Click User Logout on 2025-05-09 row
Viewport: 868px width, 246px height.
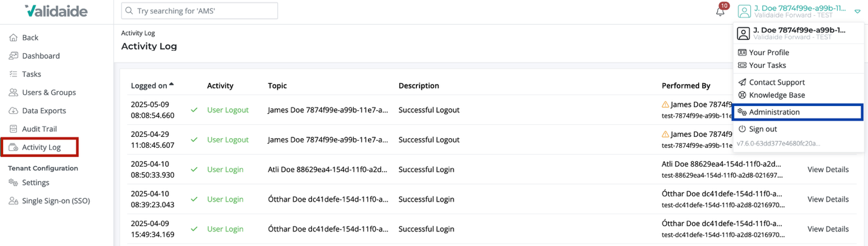coord(228,110)
